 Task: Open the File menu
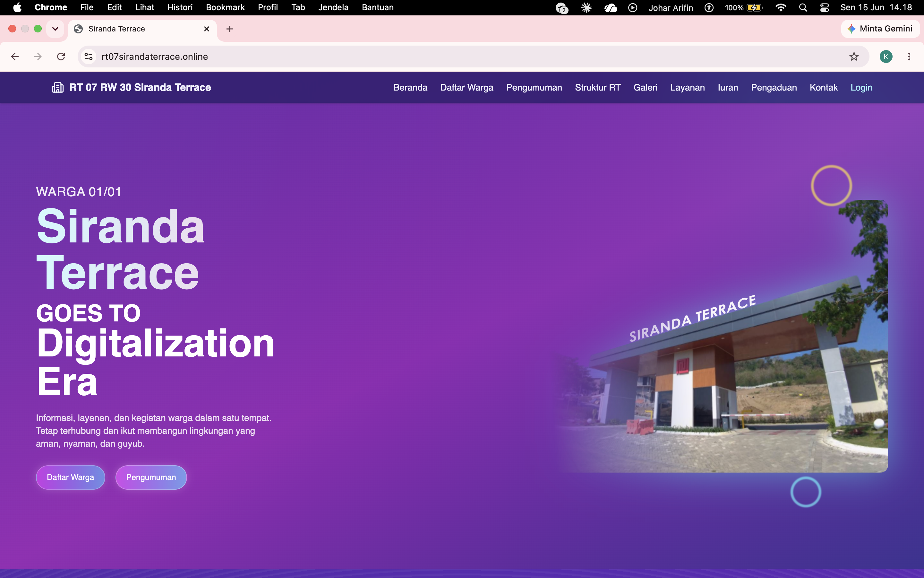coord(87,8)
